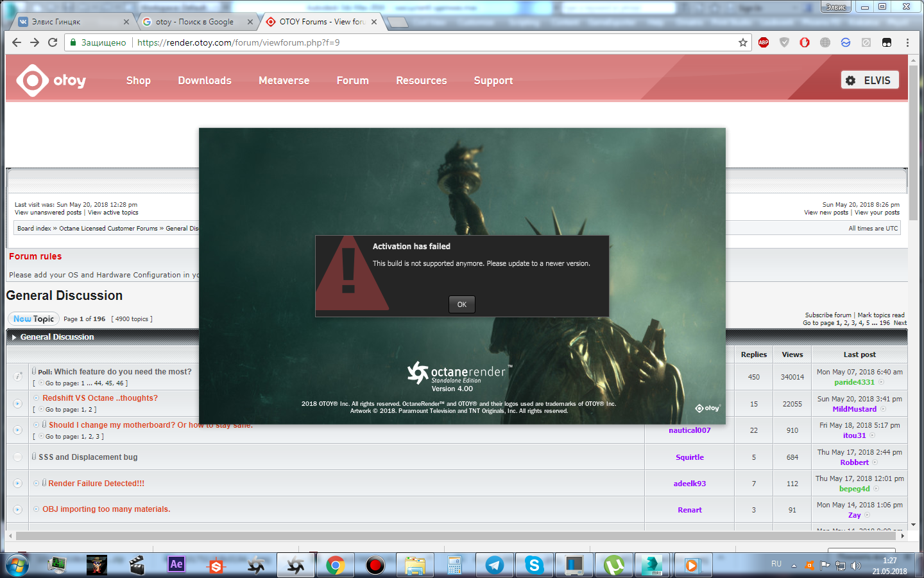Click Mark topics read link

point(881,315)
